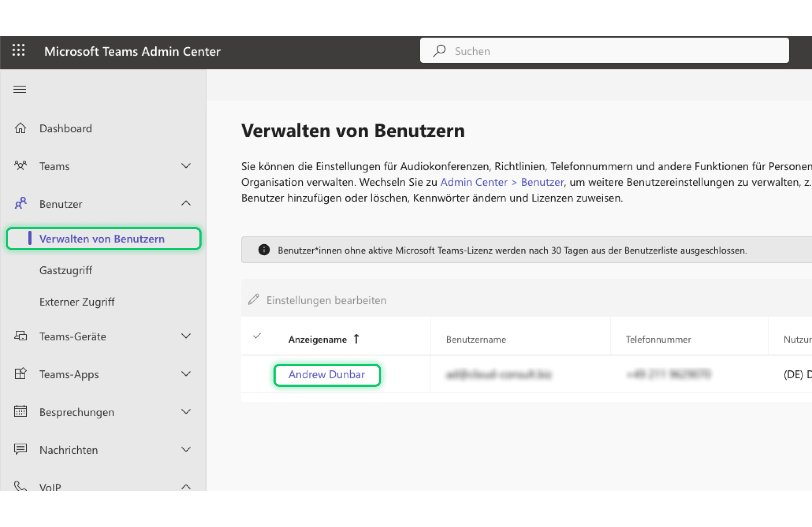The height and width of the screenshot is (527, 812).
Task: Click the Teams-Apps icon
Action: pos(20,374)
